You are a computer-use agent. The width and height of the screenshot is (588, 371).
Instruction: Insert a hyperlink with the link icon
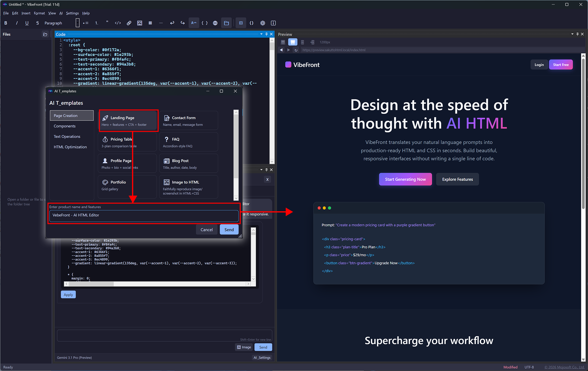coord(129,23)
